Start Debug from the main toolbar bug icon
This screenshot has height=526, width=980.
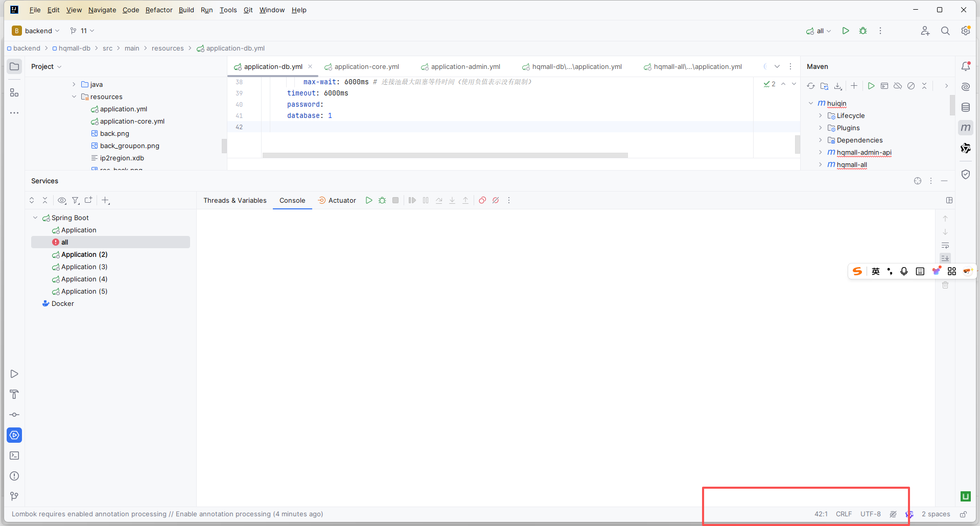coord(862,31)
